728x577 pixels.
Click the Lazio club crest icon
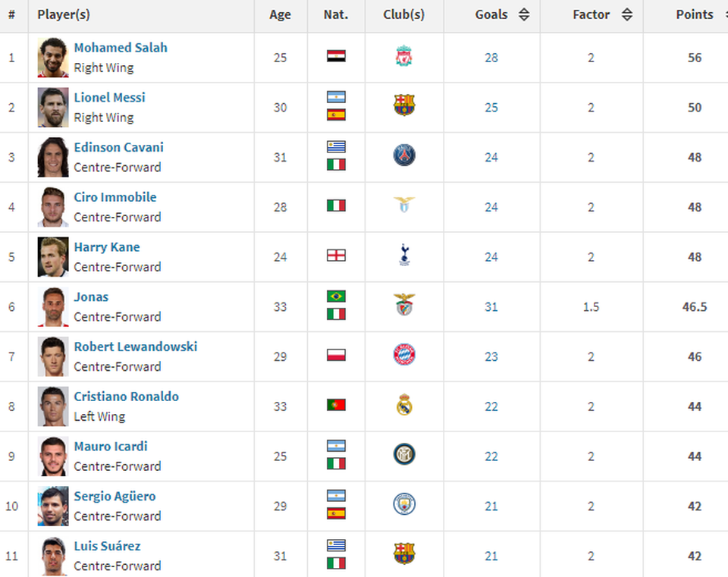tap(404, 205)
